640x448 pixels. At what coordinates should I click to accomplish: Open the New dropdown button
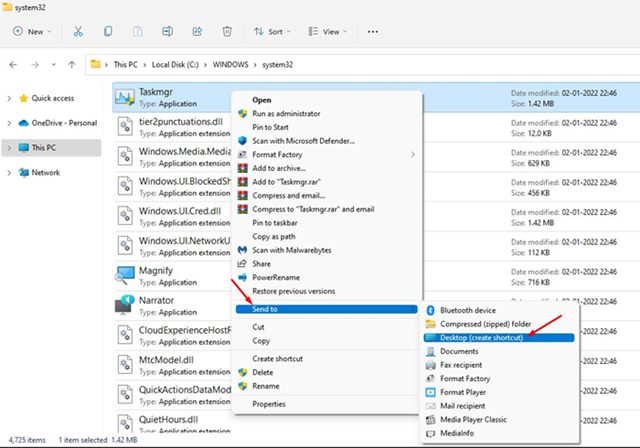pos(34,31)
